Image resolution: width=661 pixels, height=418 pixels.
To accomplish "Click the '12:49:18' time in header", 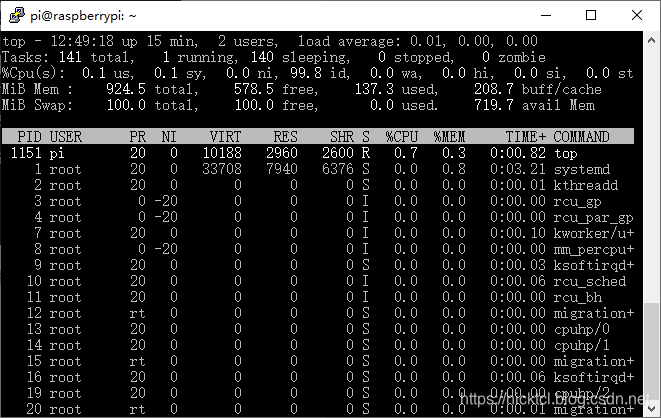I will [x=82, y=41].
